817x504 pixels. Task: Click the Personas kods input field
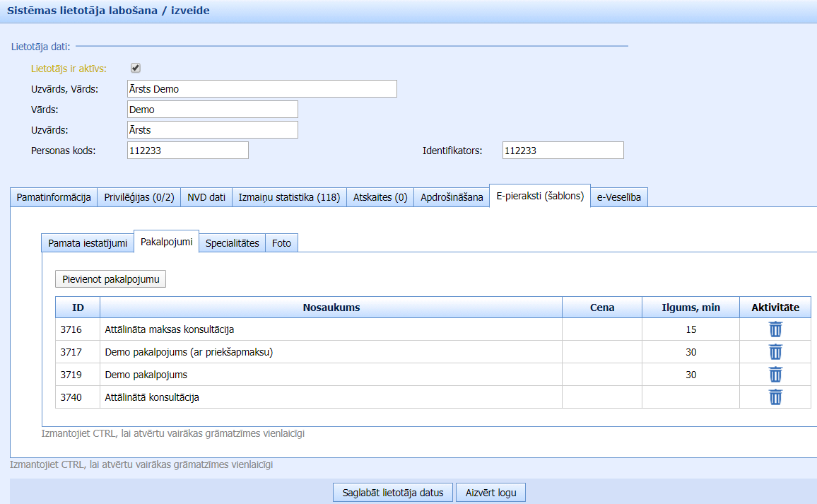point(188,151)
